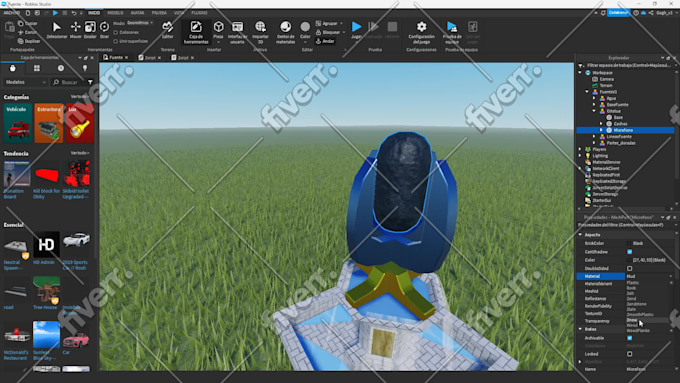Click the Copiar clipboard icon
The width and height of the screenshot is (680, 383).
20,23
